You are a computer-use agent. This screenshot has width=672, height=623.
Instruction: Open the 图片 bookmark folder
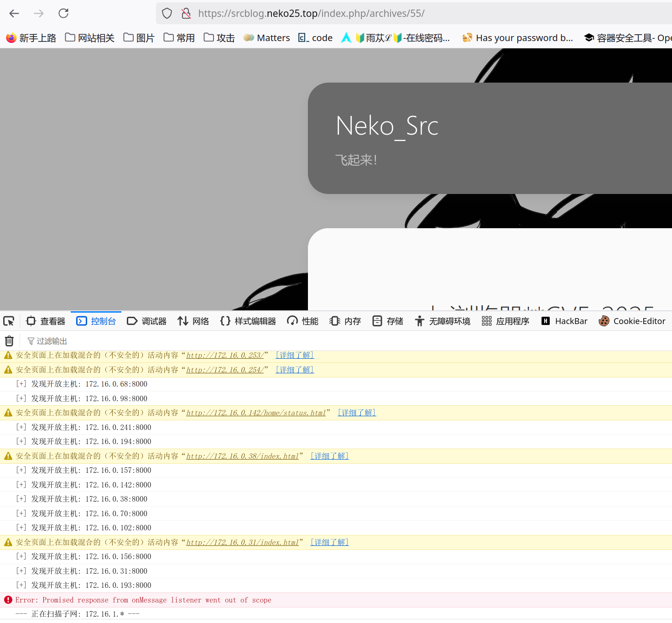139,38
